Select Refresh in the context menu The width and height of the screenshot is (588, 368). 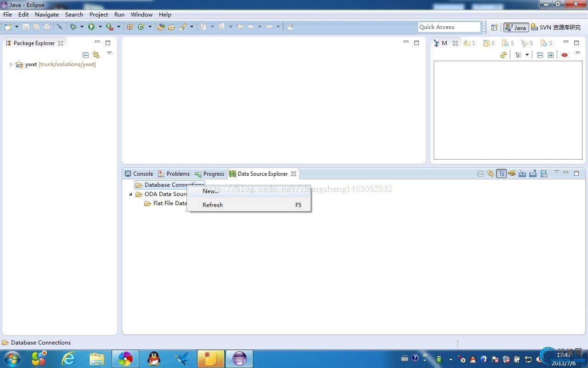212,205
